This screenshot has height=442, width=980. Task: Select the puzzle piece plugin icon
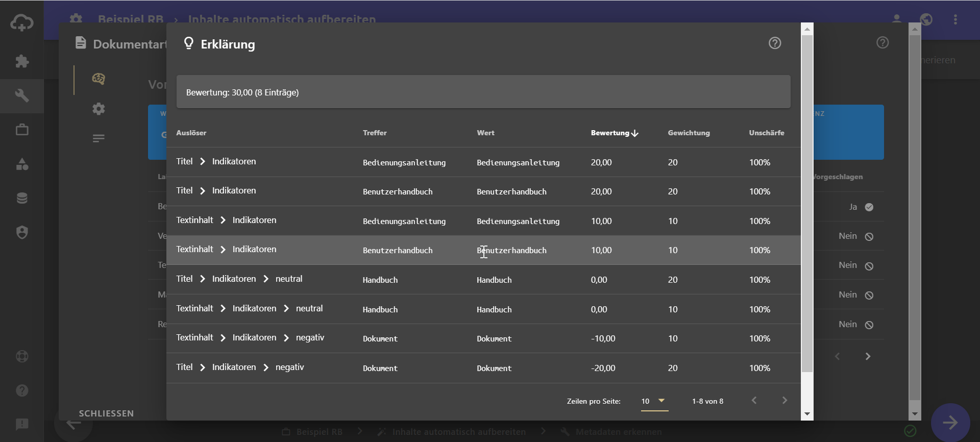pos(22,61)
